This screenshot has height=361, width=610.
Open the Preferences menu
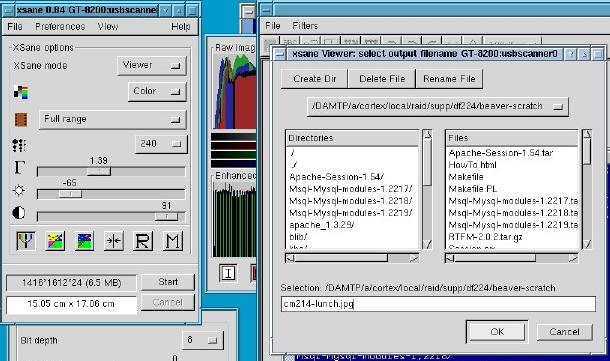(x=60, y=26)
